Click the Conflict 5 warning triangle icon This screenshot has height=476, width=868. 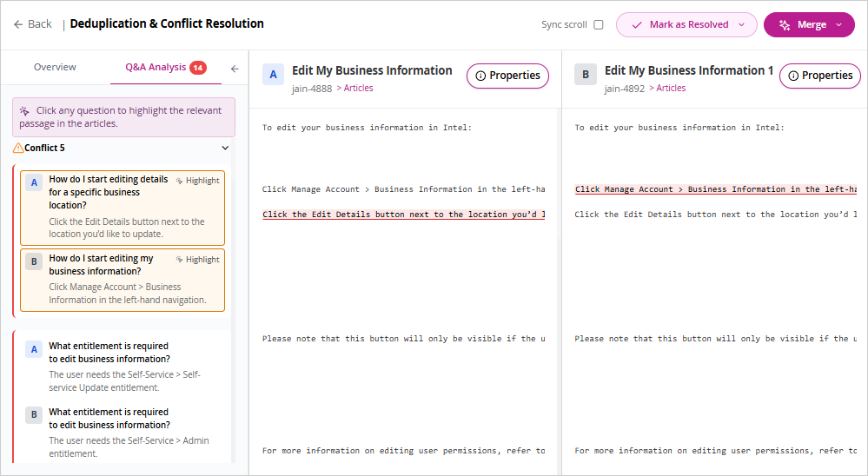[18, 148]
